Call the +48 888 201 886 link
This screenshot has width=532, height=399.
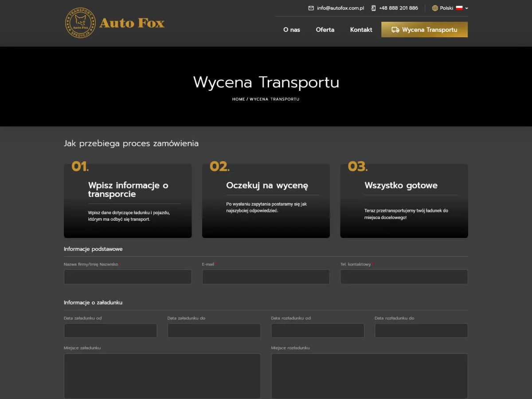398,8
